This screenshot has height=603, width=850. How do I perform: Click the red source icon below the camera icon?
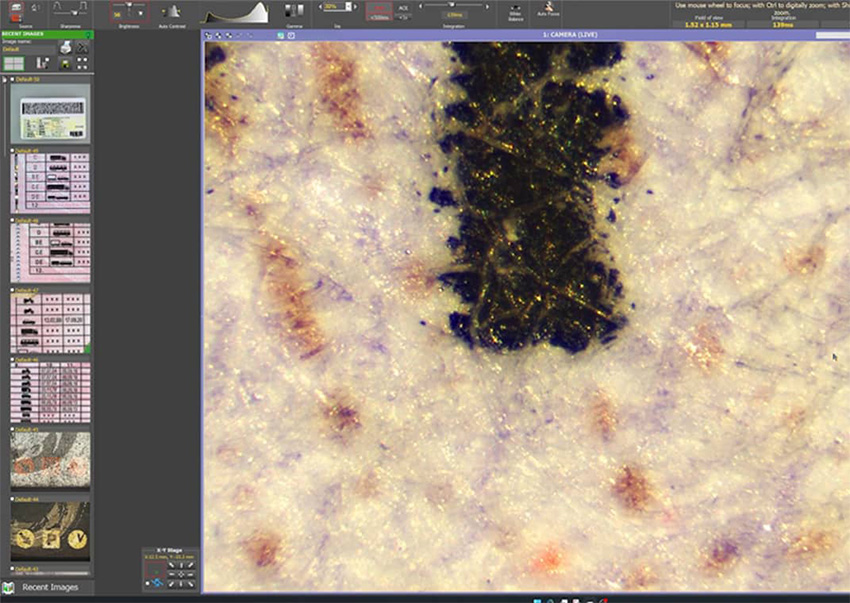[x=16, y=18]
